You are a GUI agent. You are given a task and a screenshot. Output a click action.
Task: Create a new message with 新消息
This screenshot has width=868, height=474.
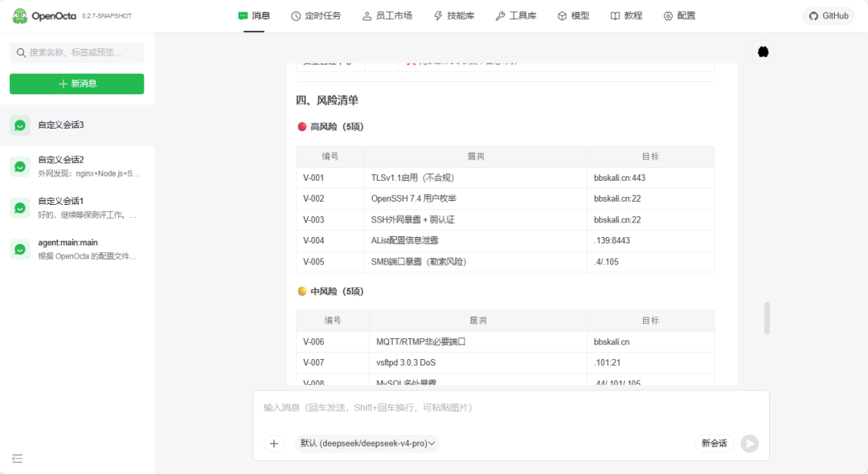pos(77,84)
